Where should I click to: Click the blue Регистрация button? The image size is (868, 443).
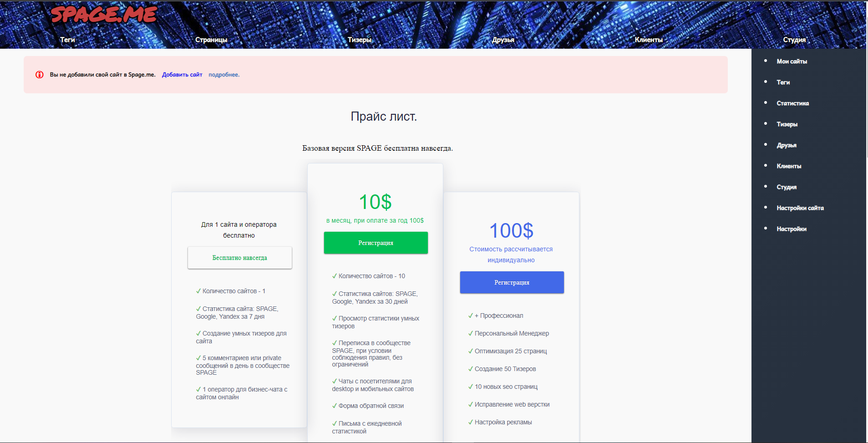point(512,282)
